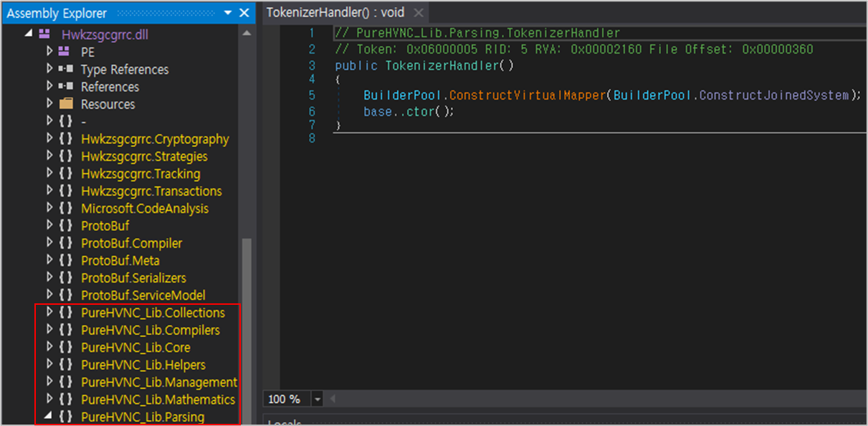Click ConstructVirtualMapper method in the code
This screenshot has height=426, width=868.
tap(528, 95)
